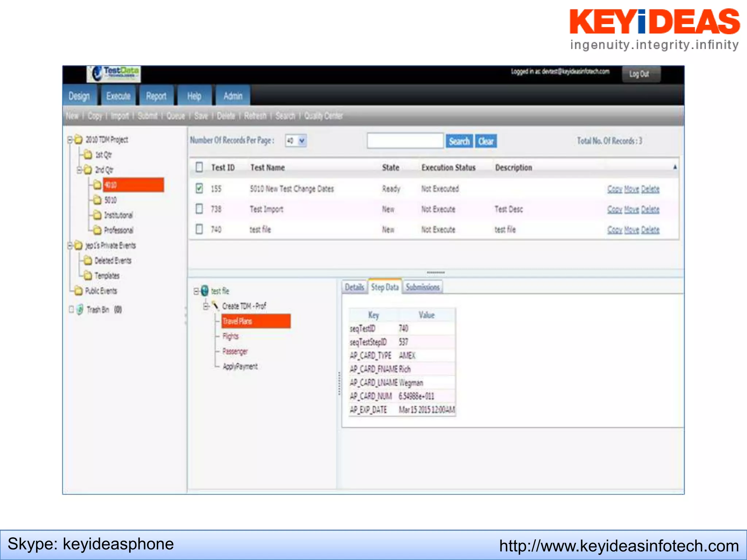Click the TestData logo icon
This screenshot has height=560, width=747.
[x=113, y=74]
